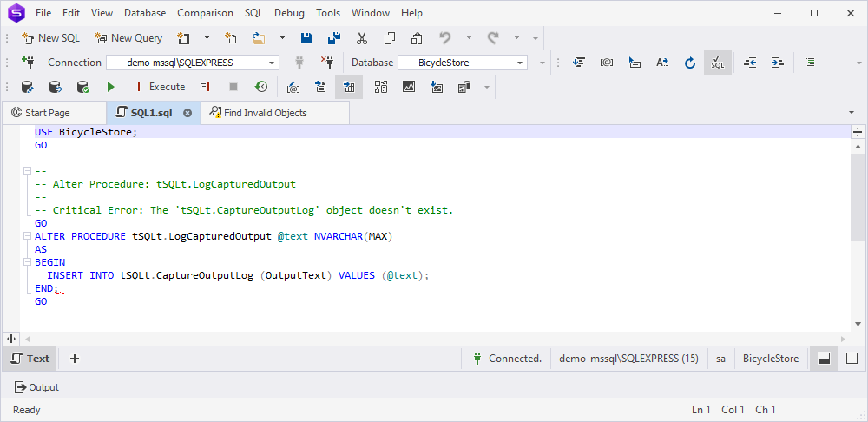The width and height of the screenshot is (868, 422).
Task: Click the Format Document icon
Action: pyautogui.click(x=579, y=63)
